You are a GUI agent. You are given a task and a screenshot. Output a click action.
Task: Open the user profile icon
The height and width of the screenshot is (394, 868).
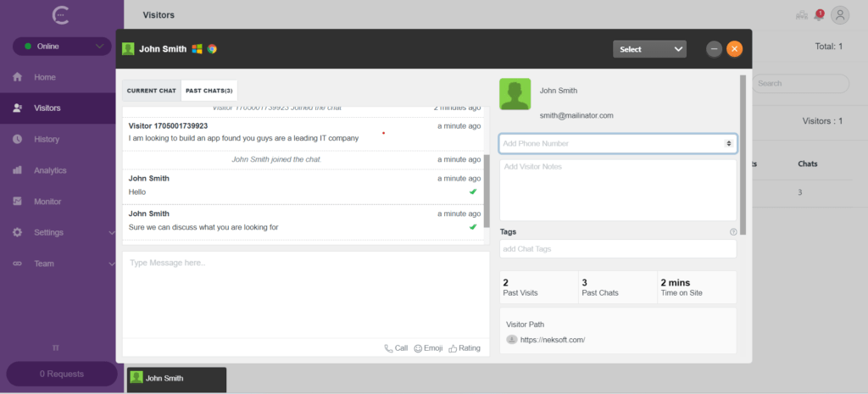point(840,15)
